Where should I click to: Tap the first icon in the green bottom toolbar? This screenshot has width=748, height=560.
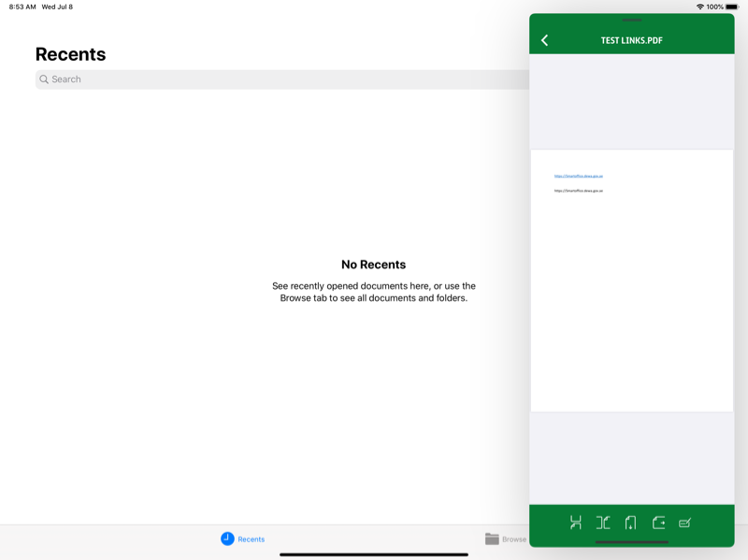point(576,523)
